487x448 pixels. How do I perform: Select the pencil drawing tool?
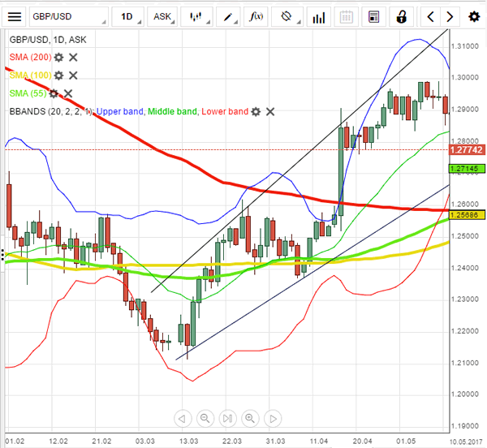click(x=228, y=17)
